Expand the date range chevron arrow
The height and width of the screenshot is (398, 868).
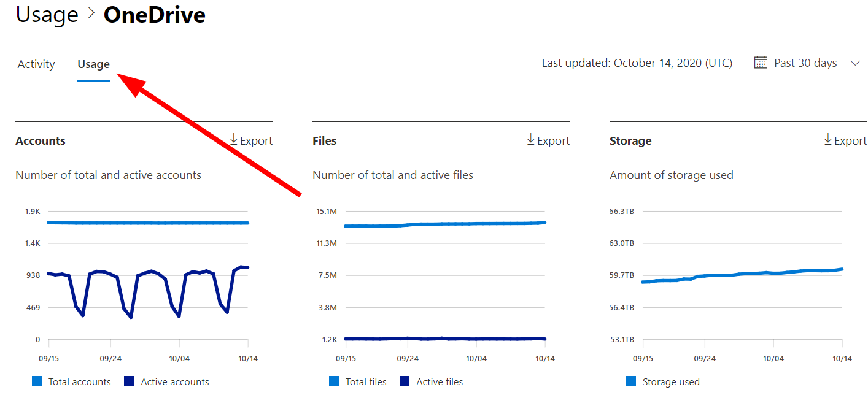point(855,63)
